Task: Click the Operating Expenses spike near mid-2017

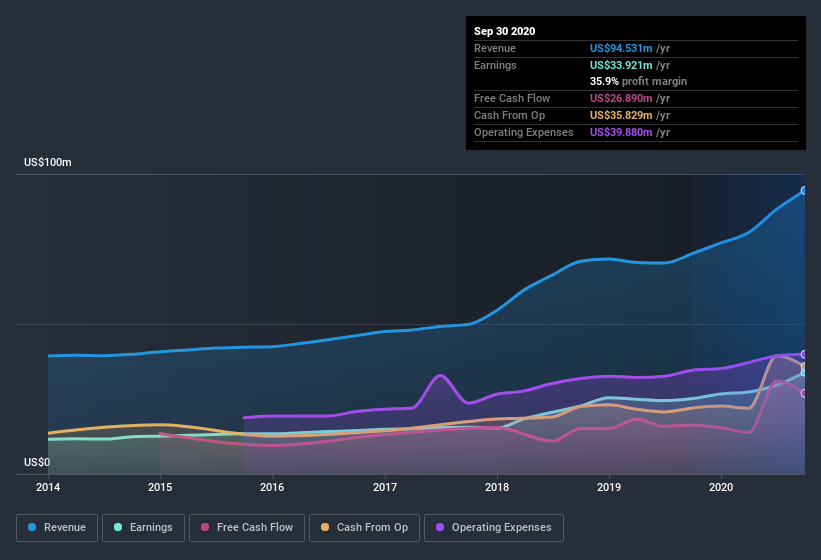Action: (440, 375)
